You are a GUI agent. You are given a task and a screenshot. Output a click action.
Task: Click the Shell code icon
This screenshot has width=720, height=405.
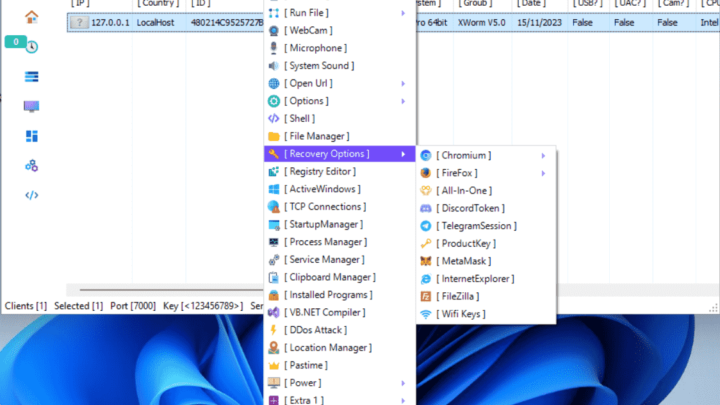click(x=274, y=118)
